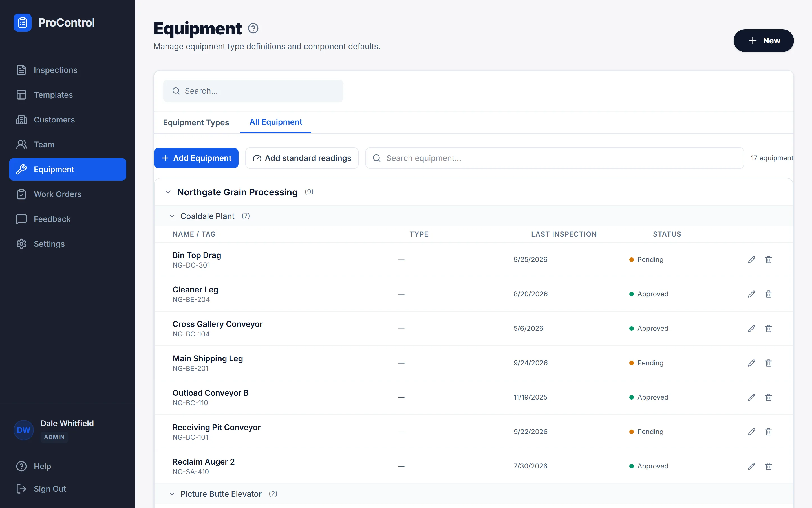The width and height of the screenshot is (812, 508).
Task: Focus the top Search field
Action: 253,91
